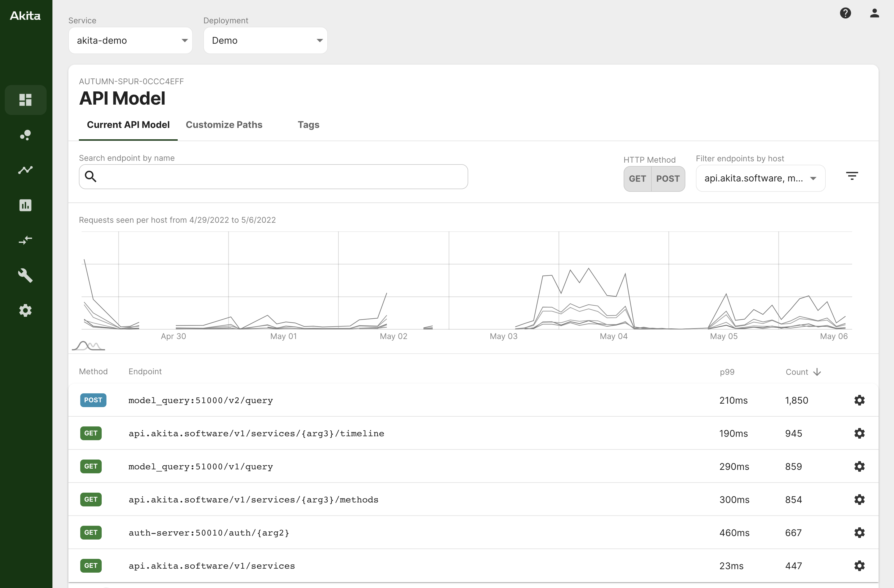Open the bar chart icon in sidebar
The height and width of the screenshot is (588, 894).
click(25, 205)
